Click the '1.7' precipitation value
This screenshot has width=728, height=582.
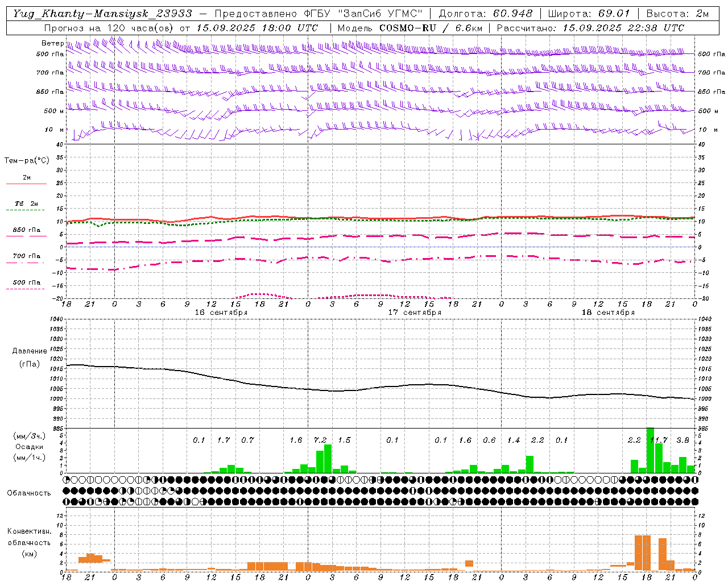click(x=224, y=440)
